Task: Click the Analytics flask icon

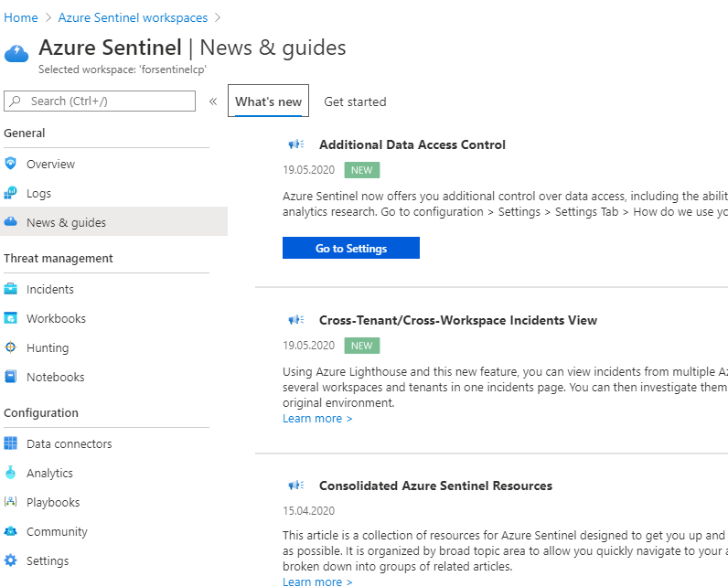Action: click(10, 473)
